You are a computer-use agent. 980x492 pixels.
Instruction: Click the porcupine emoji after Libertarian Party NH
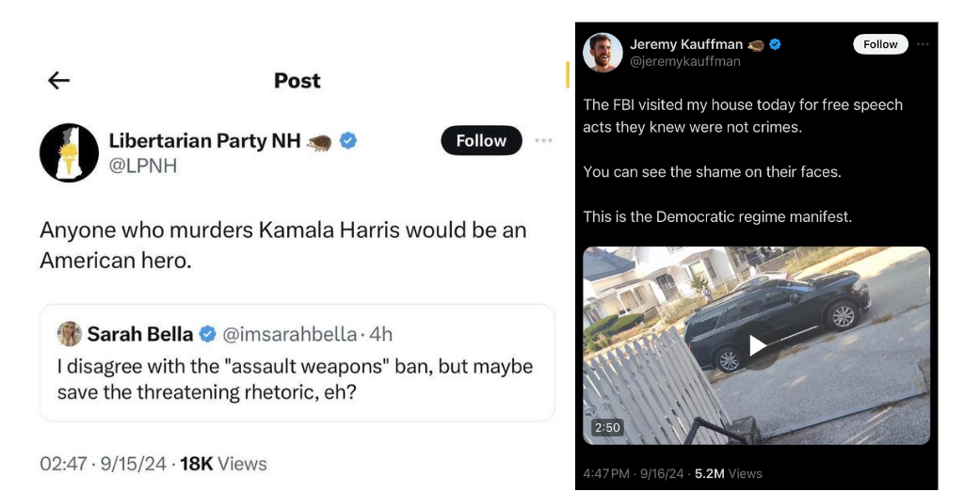[320, 142]
